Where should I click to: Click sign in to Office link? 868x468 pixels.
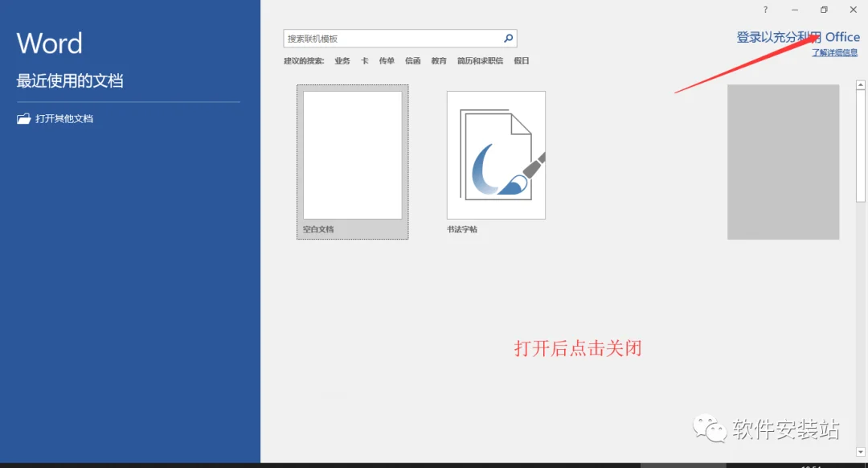point(798,37)
